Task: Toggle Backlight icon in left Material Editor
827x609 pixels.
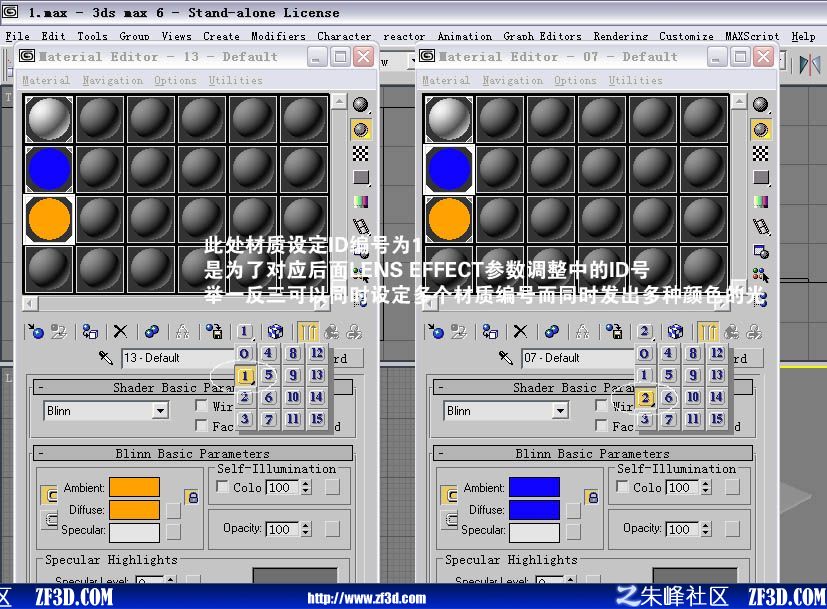Action: click(x=361, y=130)
